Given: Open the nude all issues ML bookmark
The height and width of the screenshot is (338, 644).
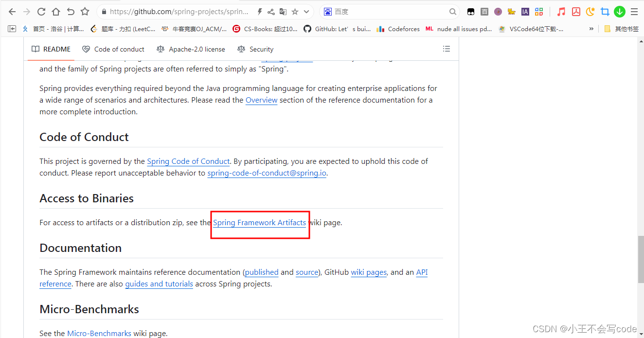Looking at the screenshot, I should click(459, 29).
